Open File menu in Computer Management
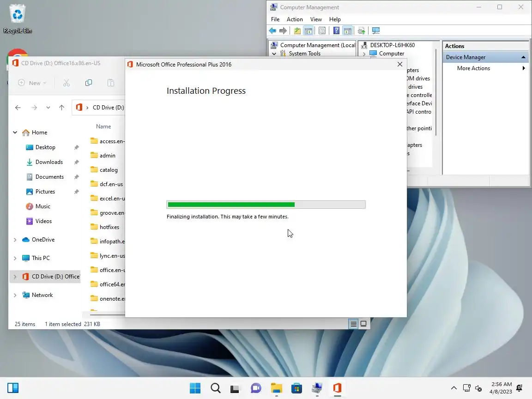 point(275,19)
